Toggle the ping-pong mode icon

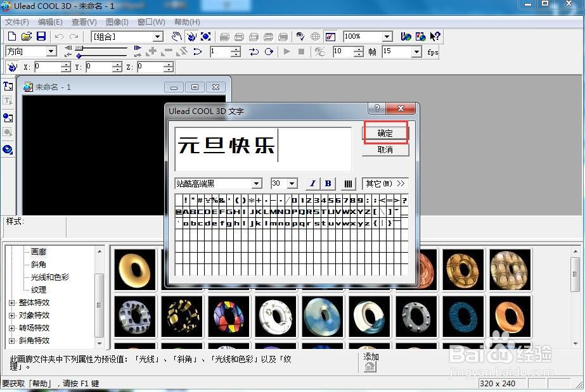coord(254,51)
